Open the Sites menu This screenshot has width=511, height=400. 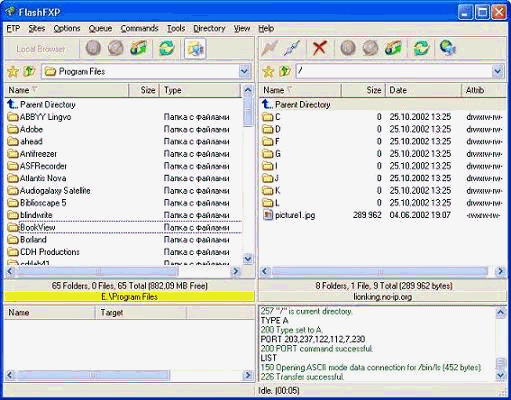37,29
